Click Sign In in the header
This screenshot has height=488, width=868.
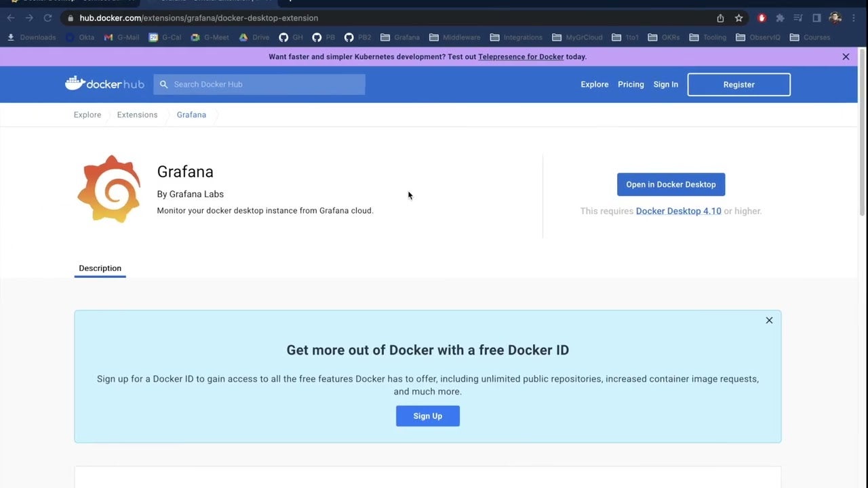(x=666, y=85)
